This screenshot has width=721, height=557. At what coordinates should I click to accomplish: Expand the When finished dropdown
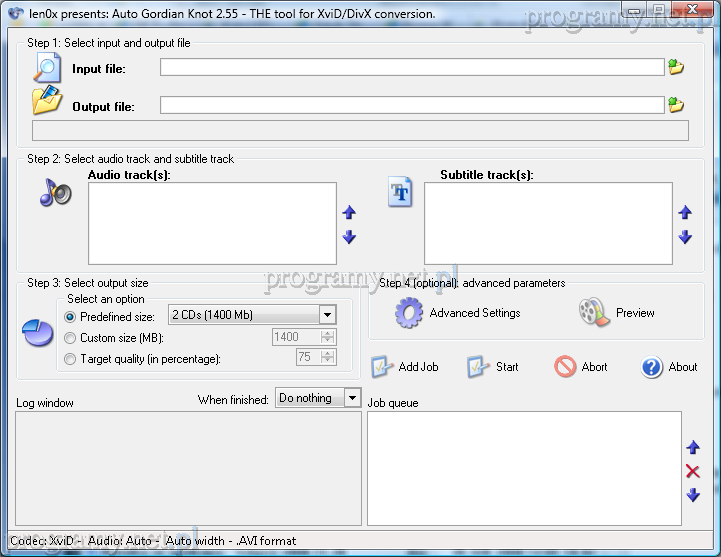(351, 398)
